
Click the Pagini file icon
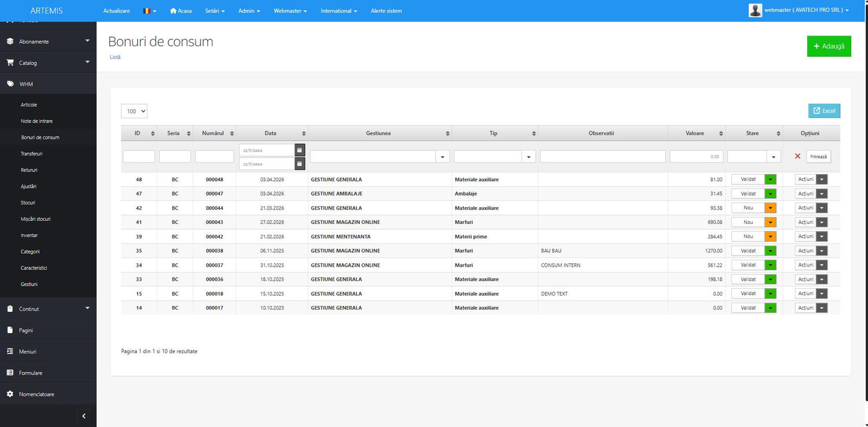pos(10,330)
